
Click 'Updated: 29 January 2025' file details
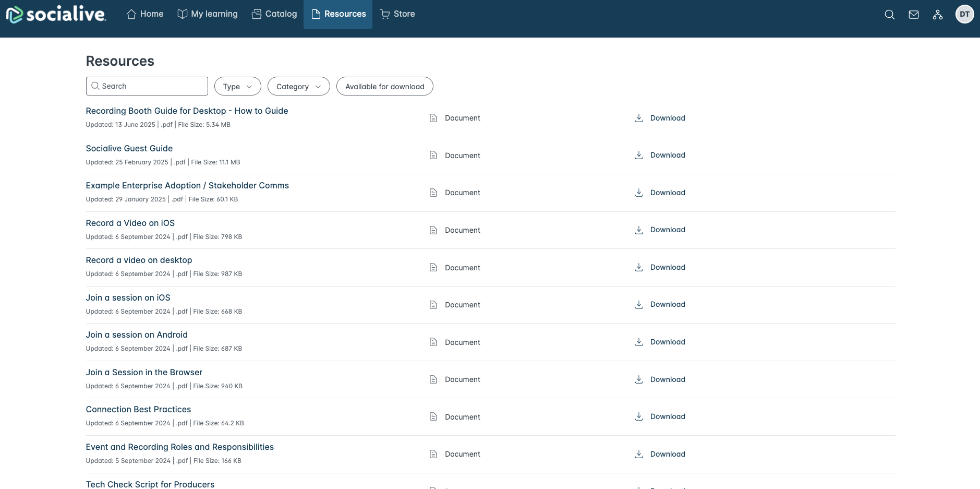(162, 199)
